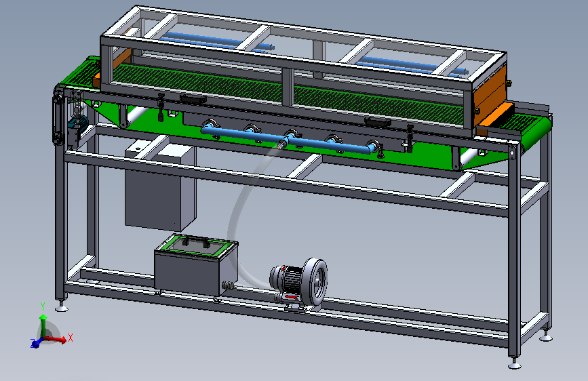Click the green Y axis arrow of the triad
Screen dimensions: 588x381
pos(43,325)
